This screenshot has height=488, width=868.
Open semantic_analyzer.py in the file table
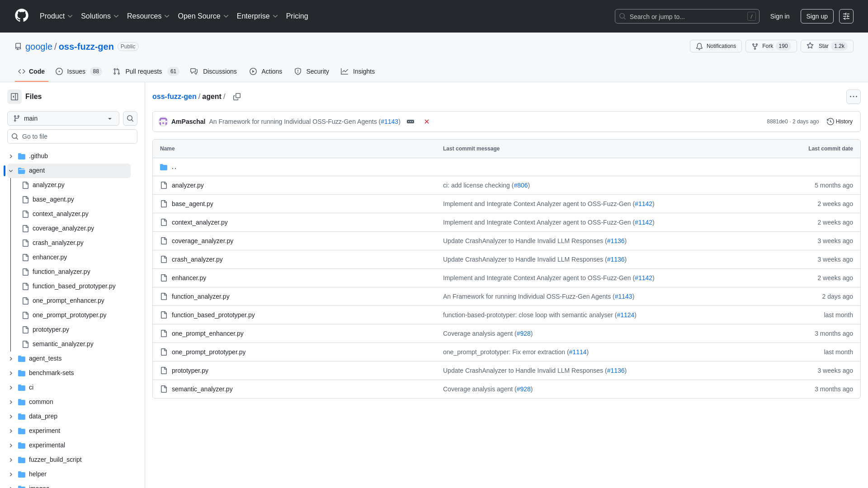[x=202, y=389]
